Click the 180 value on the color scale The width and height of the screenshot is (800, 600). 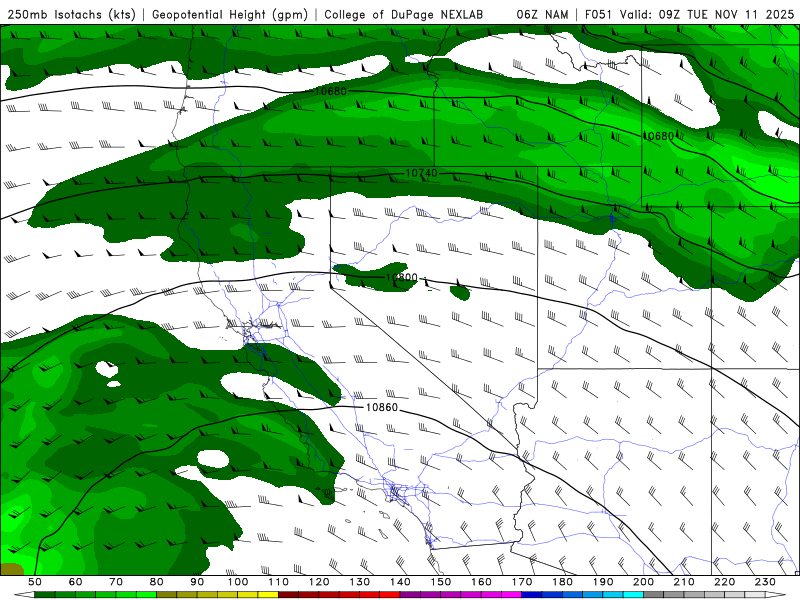coord(562,582)
